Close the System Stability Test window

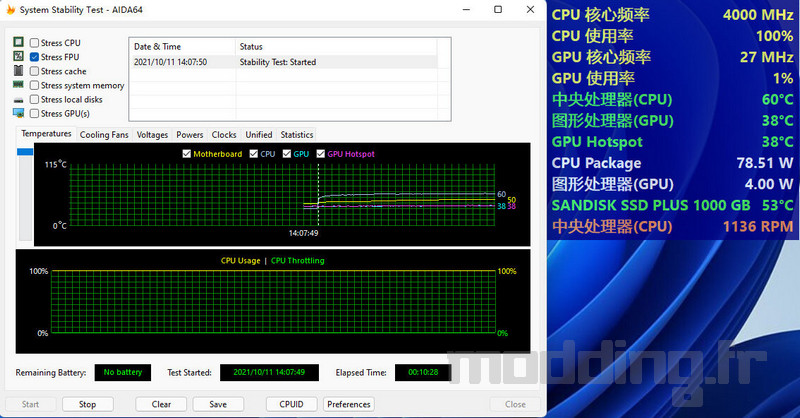tap(531, 9)
